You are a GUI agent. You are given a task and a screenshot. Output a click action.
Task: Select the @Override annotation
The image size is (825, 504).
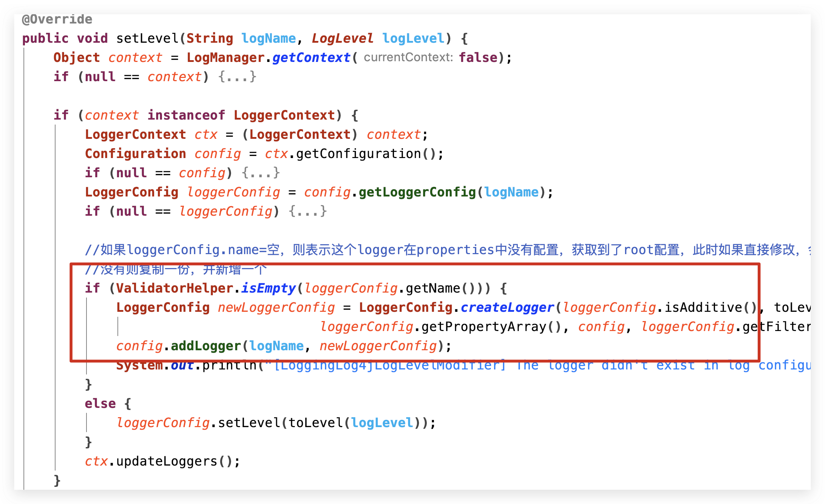coord(57,19)
